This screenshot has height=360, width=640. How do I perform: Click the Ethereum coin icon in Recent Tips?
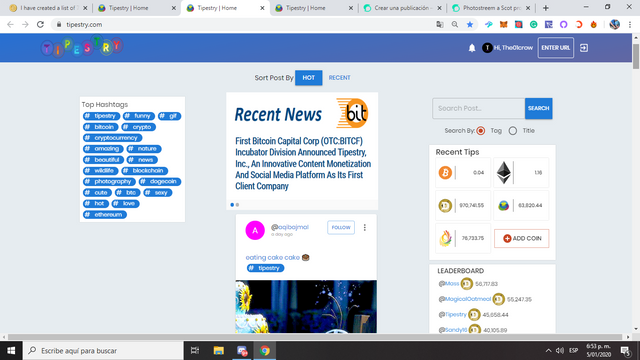pos(503,173)
